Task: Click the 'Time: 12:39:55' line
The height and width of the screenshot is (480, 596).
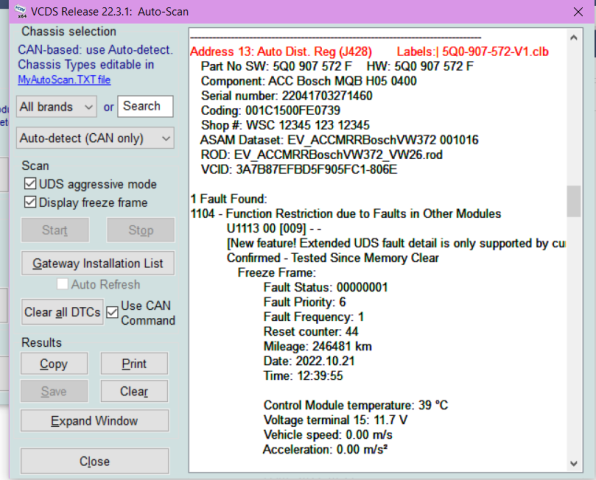Action: pyautogui.click(x=303, y=376)
